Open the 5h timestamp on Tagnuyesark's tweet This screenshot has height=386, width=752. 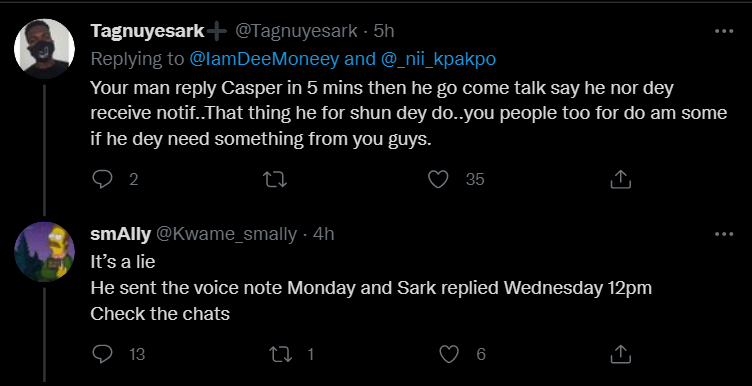click(x=384, y=31)
